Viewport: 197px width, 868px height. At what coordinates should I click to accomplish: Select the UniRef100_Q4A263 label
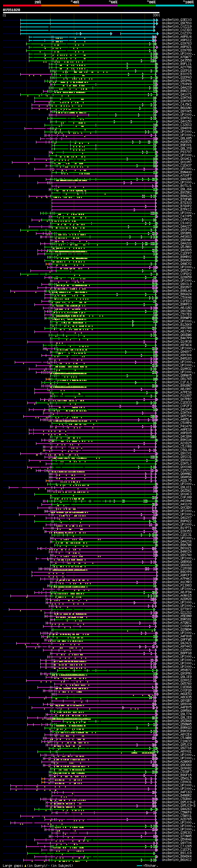pos(177,809)
